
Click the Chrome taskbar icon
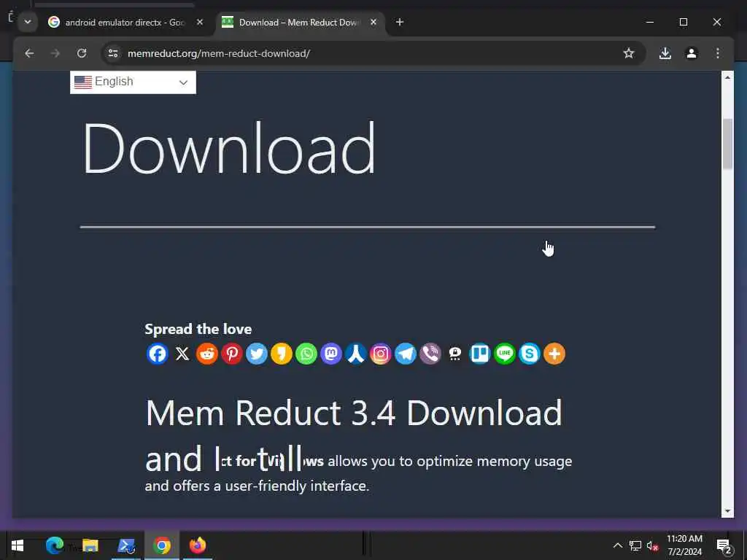click(162, 545)
